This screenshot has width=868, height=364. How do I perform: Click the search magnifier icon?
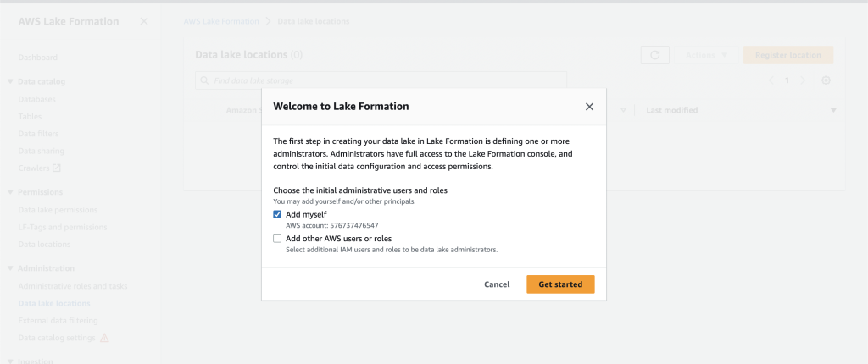tap(205, 80)
